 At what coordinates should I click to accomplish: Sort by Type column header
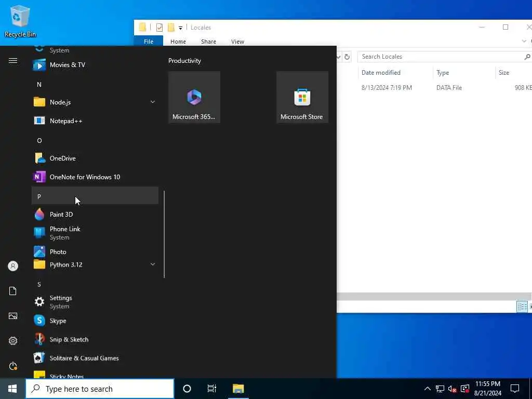coord(464,73)
